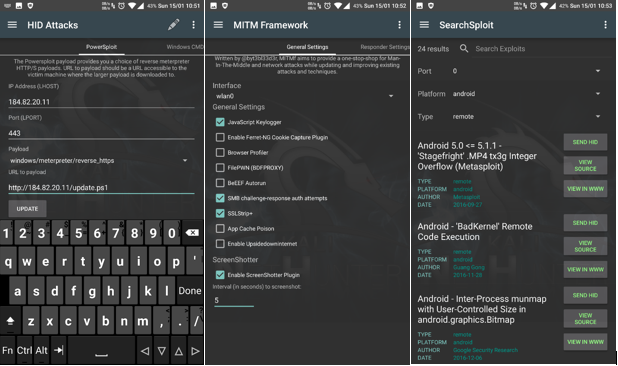This screenshot has height=366, width=618.
Task: Tap the pencil edit icon in HID Attacks
Action: pos(173,25)
